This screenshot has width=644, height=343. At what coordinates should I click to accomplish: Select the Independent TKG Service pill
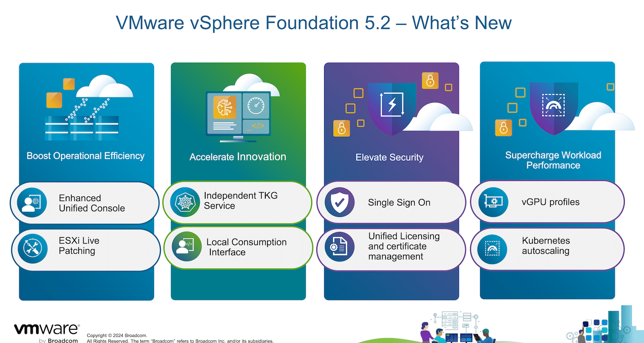tap(237, 202)
